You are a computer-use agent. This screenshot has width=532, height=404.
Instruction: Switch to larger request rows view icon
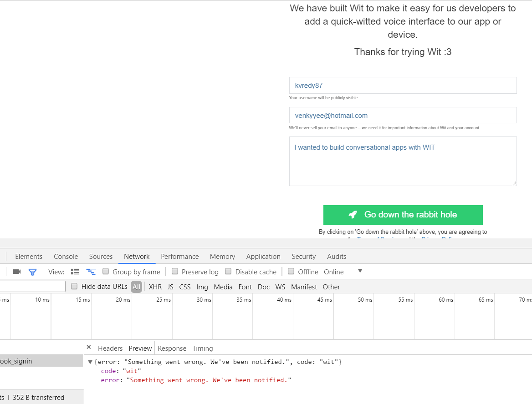pos(75,272)
